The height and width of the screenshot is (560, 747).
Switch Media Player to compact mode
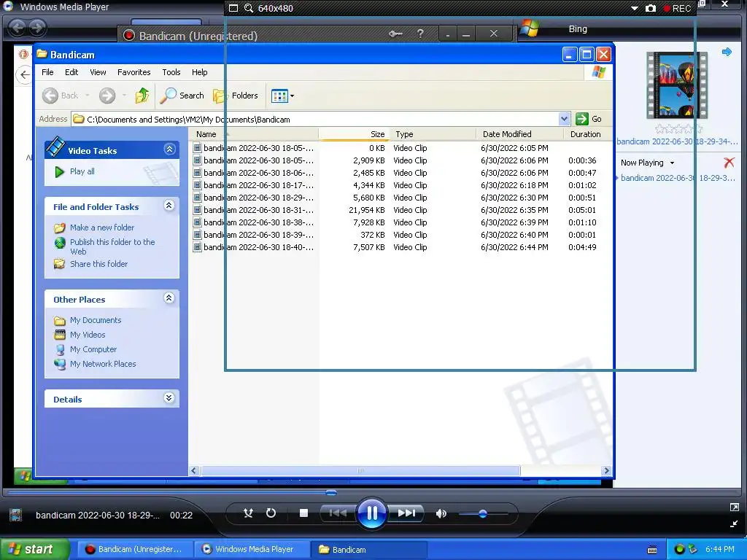734,524
